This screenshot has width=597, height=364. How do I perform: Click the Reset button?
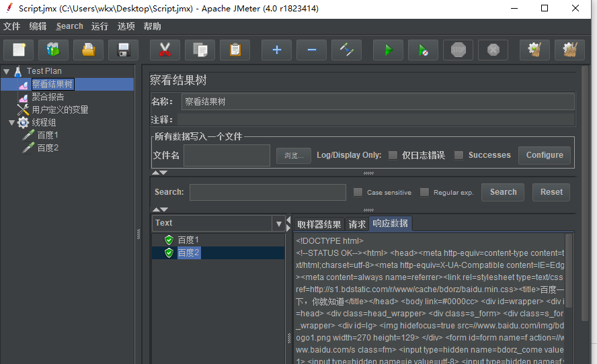tap(551, 192)
